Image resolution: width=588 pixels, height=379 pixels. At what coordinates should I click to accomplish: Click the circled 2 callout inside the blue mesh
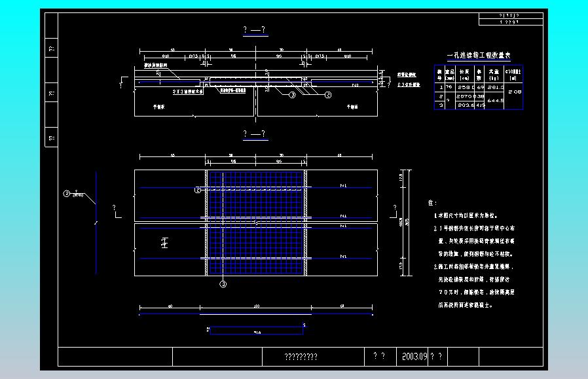point(198,190)
